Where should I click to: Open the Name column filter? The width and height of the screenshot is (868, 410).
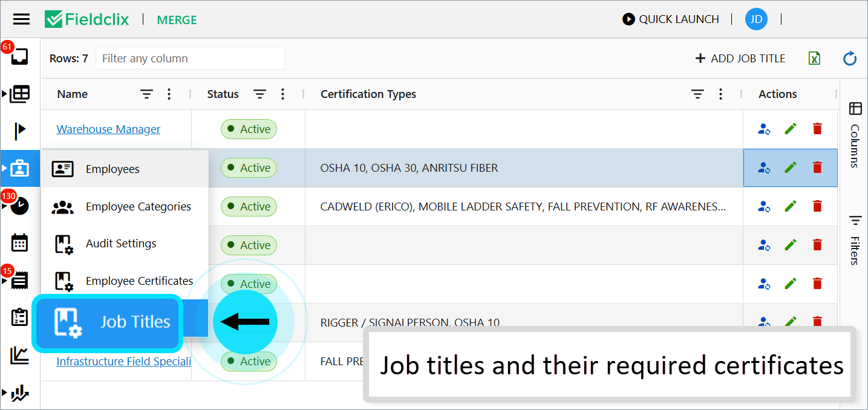pos(147,94)
